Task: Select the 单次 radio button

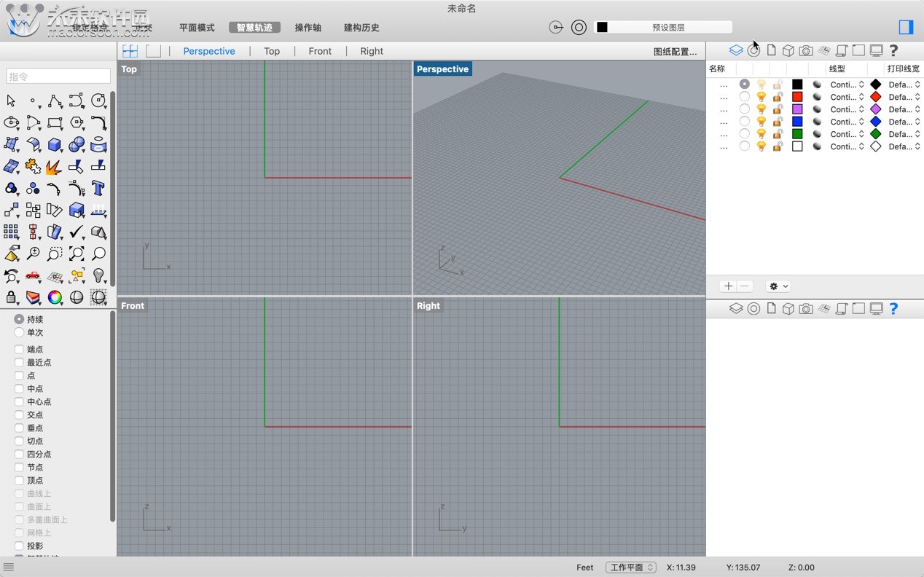Action: (x=17, y=333)
